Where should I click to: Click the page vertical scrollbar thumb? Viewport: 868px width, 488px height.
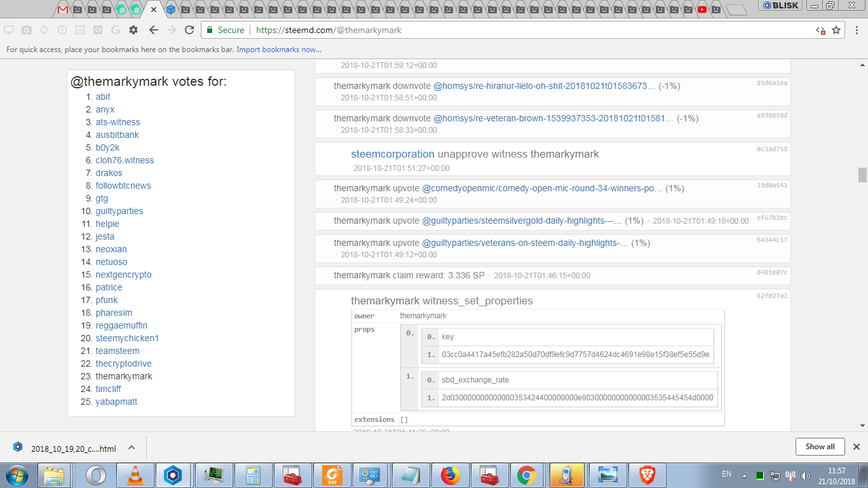(862, 175)
